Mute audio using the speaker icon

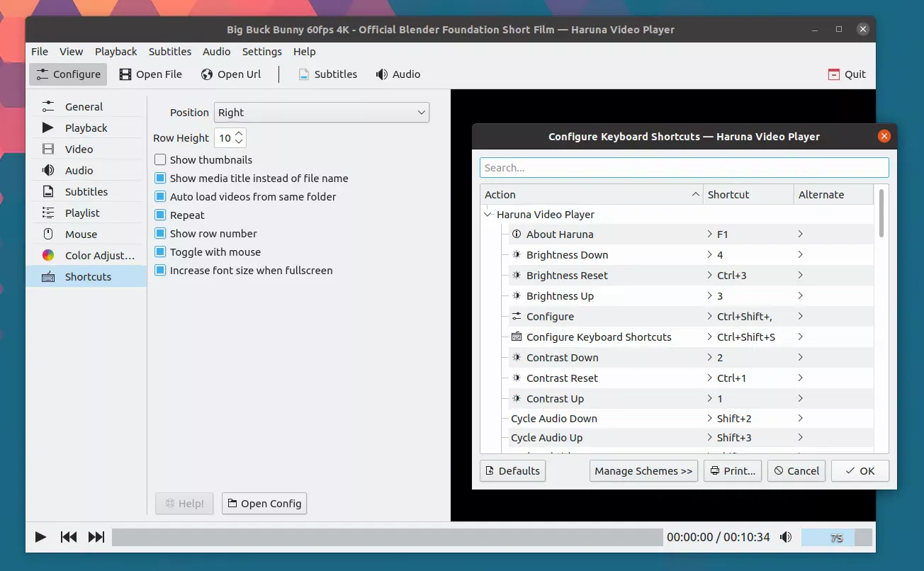[786, 537]
